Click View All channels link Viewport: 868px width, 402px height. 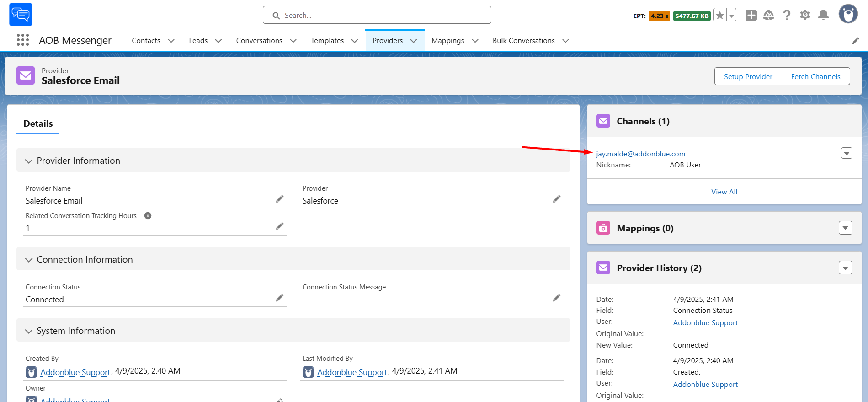(724, 192)
